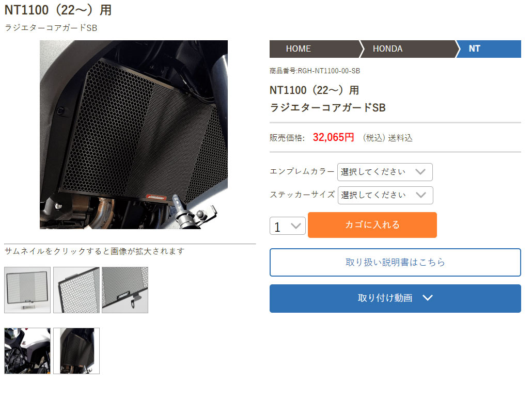View front-facing radiator guard thumbnail

27,290
